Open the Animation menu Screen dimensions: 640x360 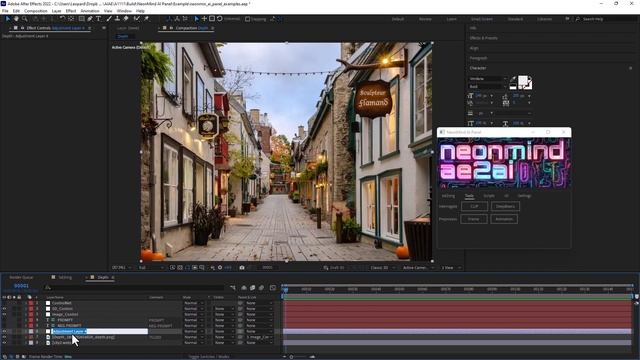(x=90, y=11)
